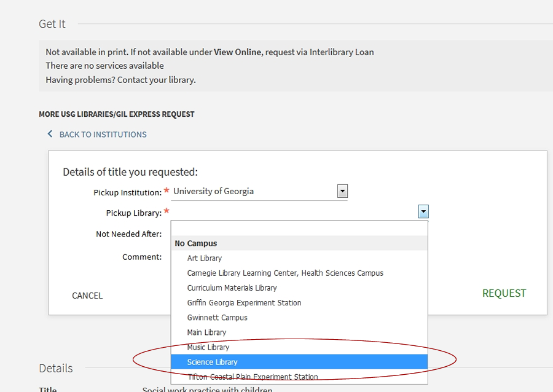The image size is (553, 392).
Task: Pick Curriculum Materials Library option
Action: click(x=232, y=288)
